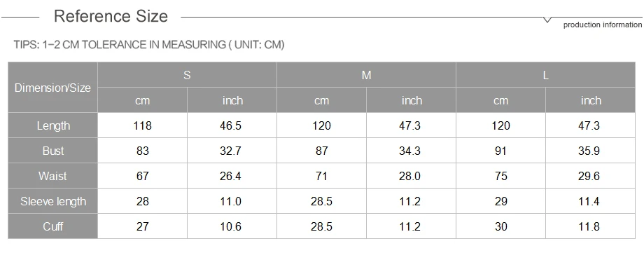Select the 26.4 inch waist cell

click(x=232, y=176)
